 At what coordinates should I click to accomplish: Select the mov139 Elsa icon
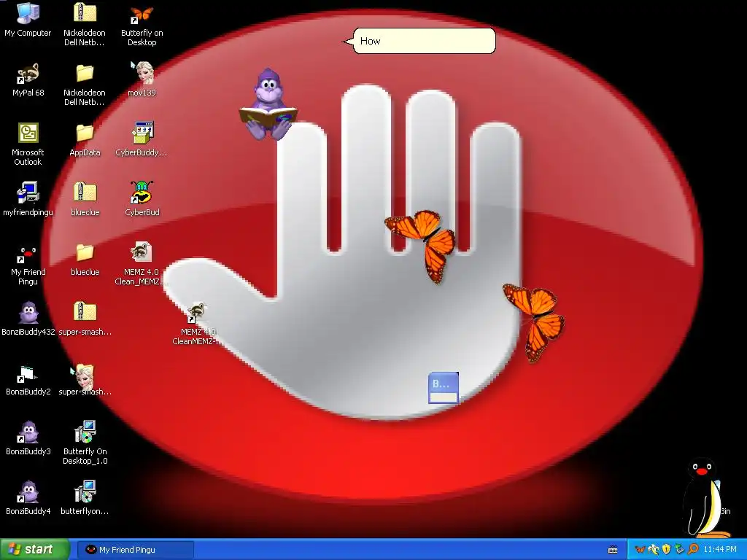tap(142, 79)
